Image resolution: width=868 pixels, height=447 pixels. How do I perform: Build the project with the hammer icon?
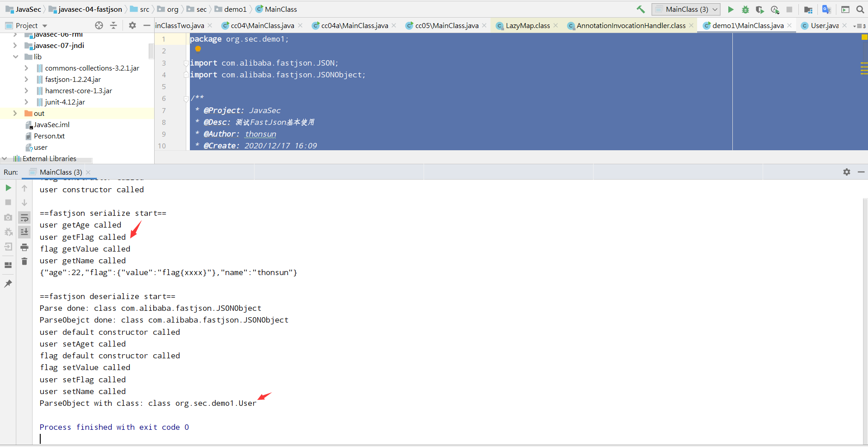641,9
